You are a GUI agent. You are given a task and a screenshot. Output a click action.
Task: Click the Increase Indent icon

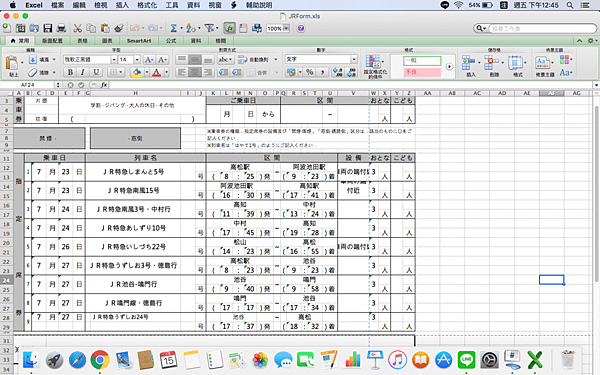pyautogui.click(x=237, y=72)
